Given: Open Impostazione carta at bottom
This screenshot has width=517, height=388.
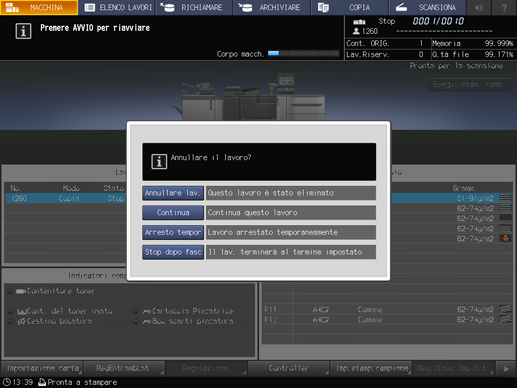Looking at the screenshot, I should (42, 368).
